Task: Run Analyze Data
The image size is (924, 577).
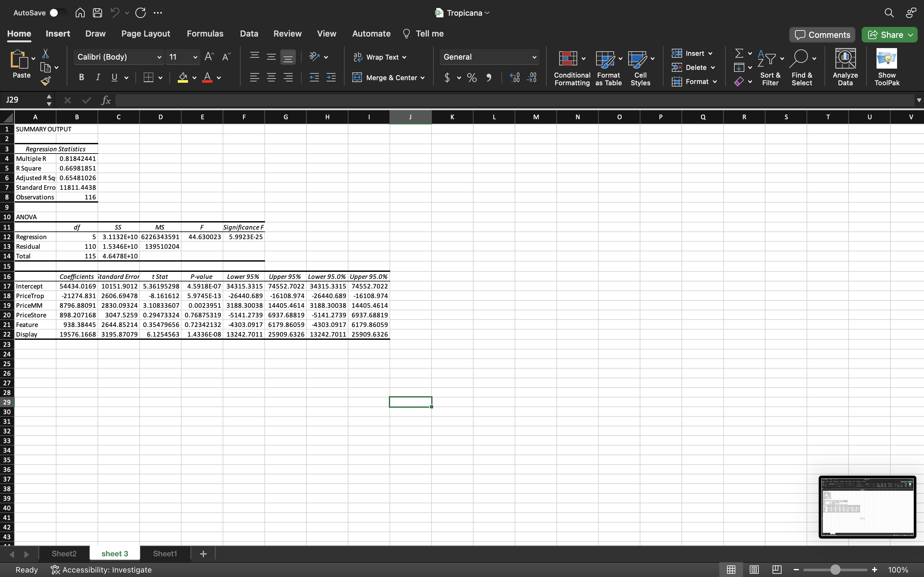Action: 844,68
